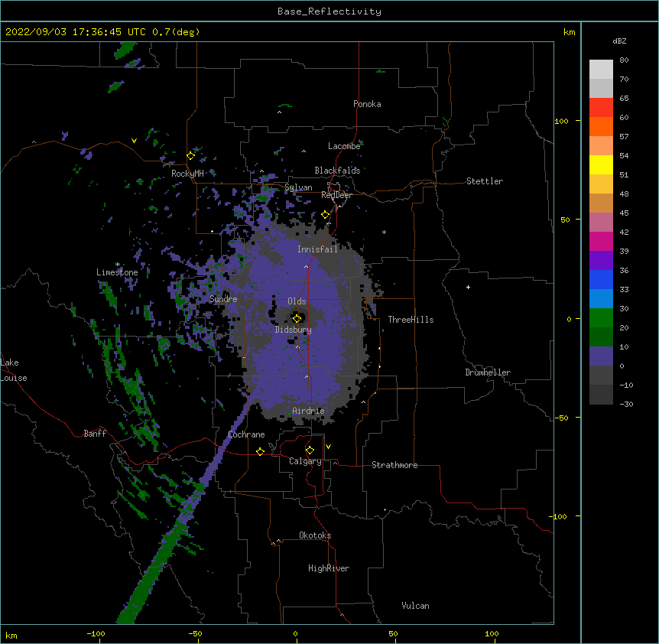Click the Calgary label
Viewport: 659px width, 644px height.
[305, 461]
